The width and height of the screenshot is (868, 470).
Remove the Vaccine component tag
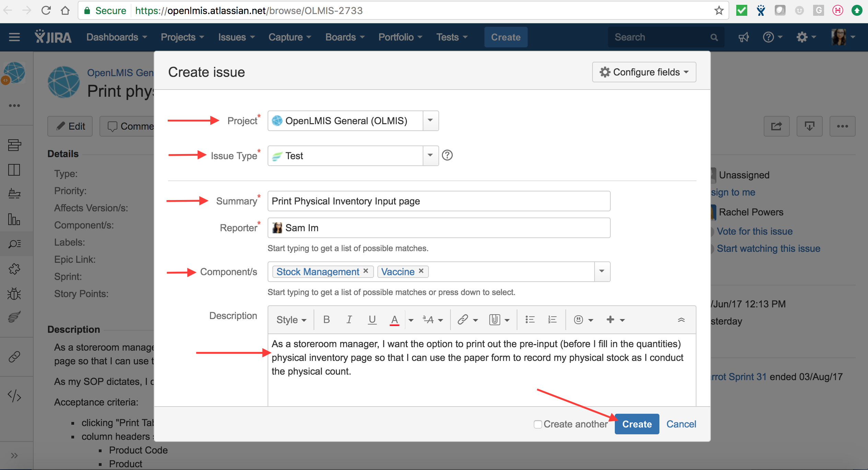click(x=421, y=271)
